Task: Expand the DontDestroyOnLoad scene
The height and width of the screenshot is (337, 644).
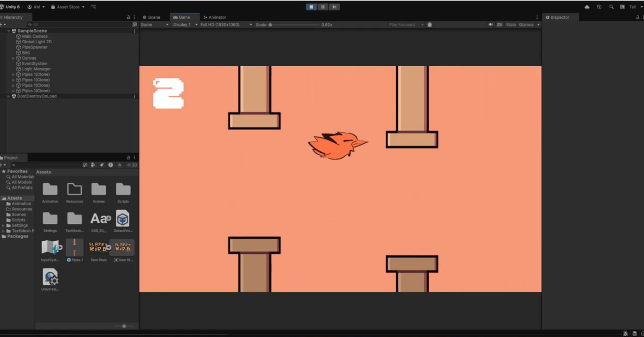Action: coord(9,96)
